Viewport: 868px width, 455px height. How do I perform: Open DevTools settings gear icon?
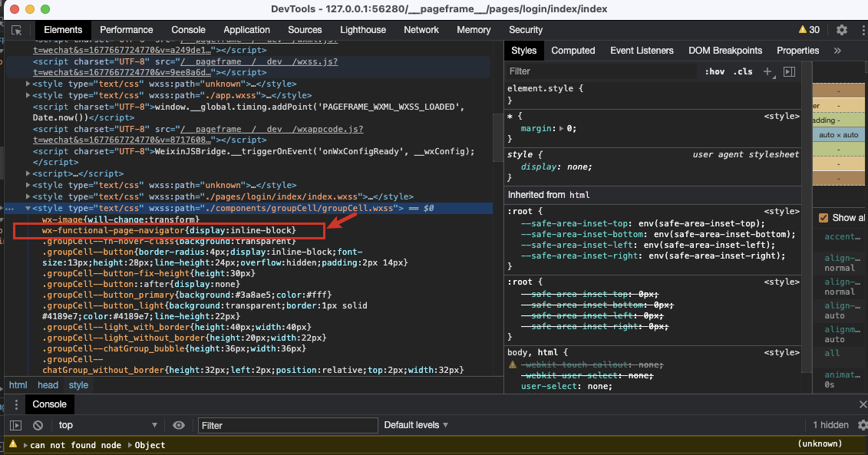[x=841, y=30]
